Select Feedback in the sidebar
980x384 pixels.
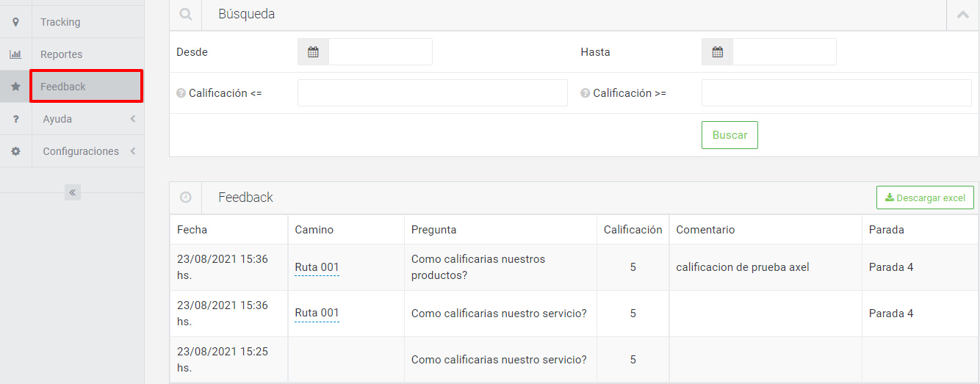pos(63,87)
